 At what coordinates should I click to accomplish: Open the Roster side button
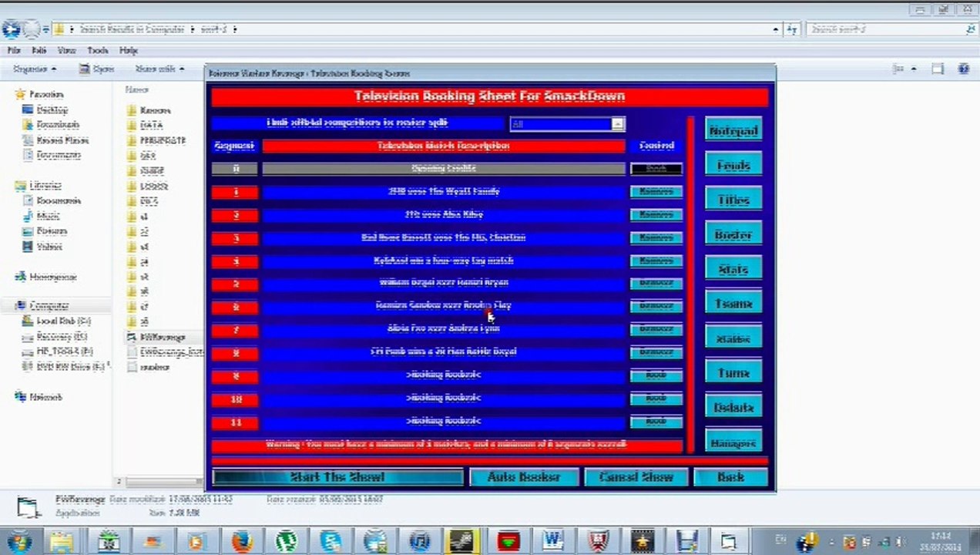coord(733,234)
